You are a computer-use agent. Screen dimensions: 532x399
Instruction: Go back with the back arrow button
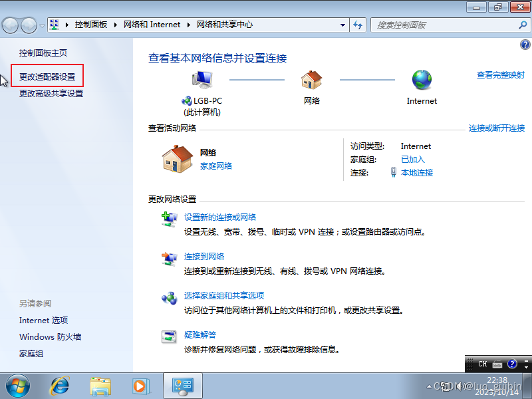pyautogui.click(x=10, y=25)
